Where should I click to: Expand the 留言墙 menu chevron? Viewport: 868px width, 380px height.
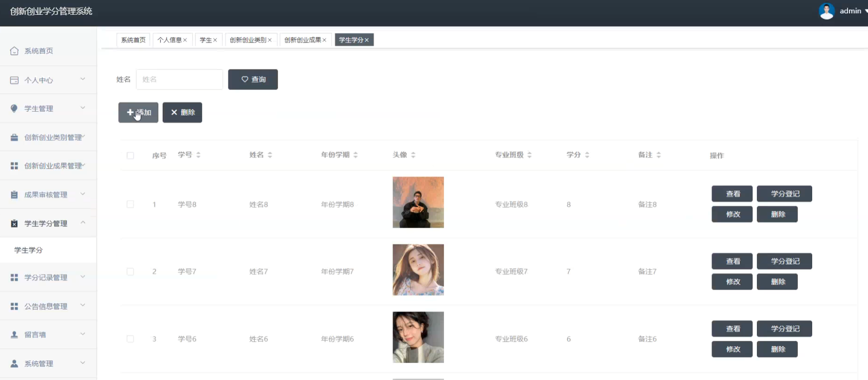coord(83,334)
